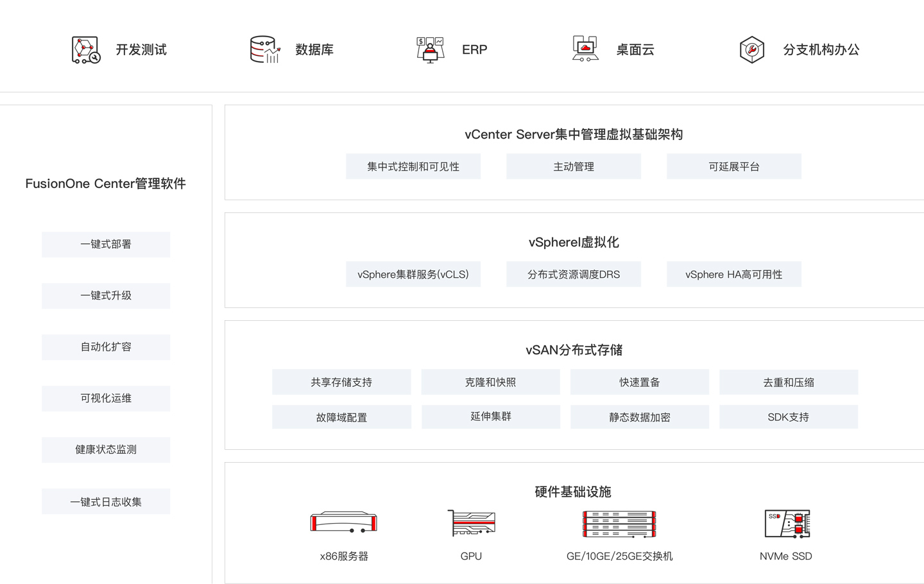Click the 数据库 label
Screen dimensions: 924x584
(314, 49)
